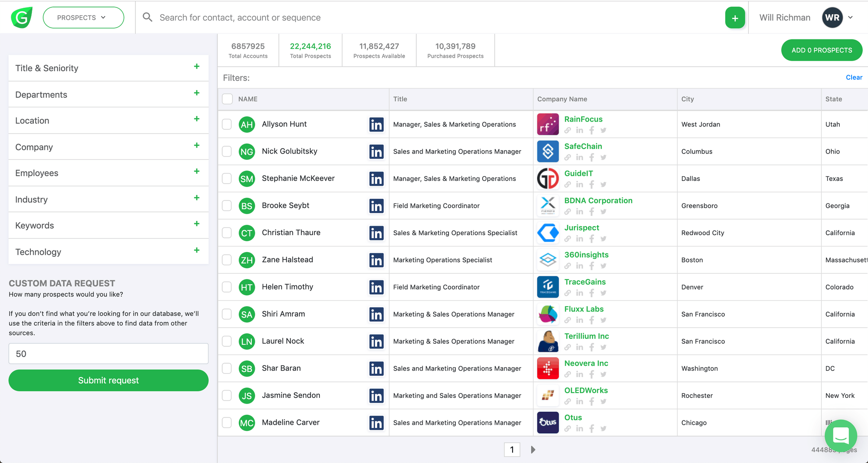Image resolution: width=868 pixels, height=463 pixels.
Task: Click the WR user avatar
Action: 832,17
